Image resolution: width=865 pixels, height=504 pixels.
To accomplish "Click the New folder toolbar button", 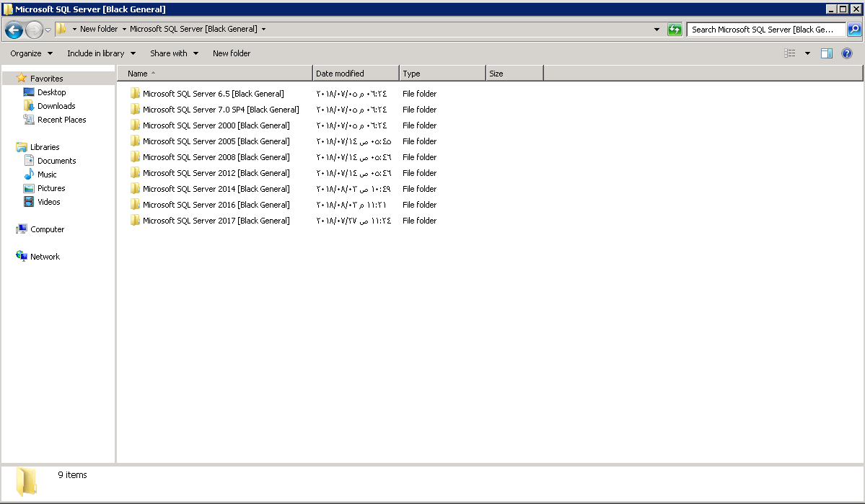I will point(232,53).
